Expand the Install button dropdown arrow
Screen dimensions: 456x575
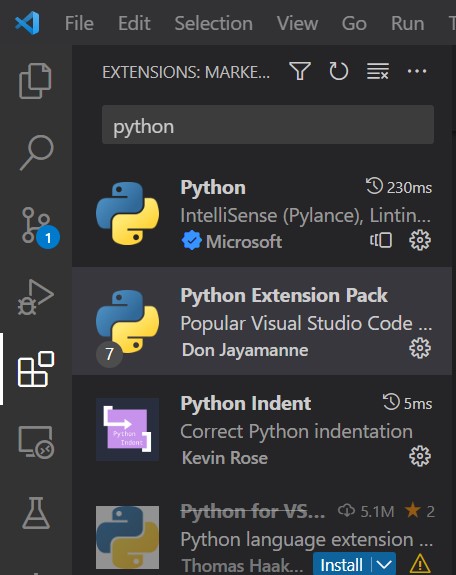tap(384, 564)
